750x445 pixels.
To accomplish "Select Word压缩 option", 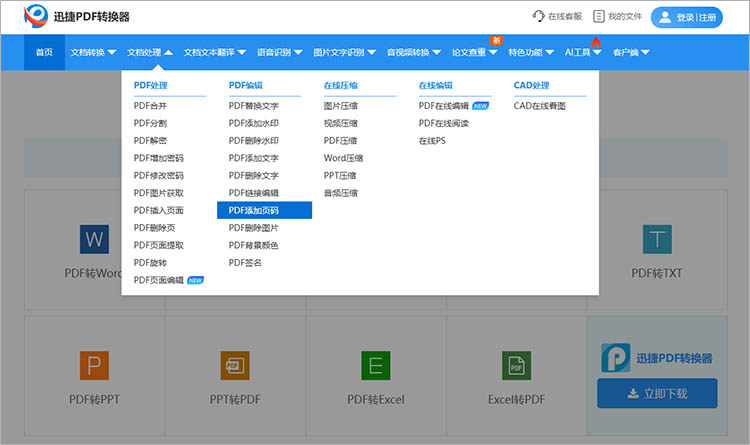I will (343, 158).
